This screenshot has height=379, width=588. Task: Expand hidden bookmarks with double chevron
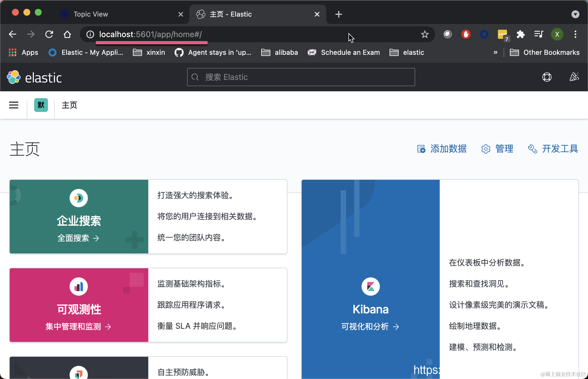(495, 53)
